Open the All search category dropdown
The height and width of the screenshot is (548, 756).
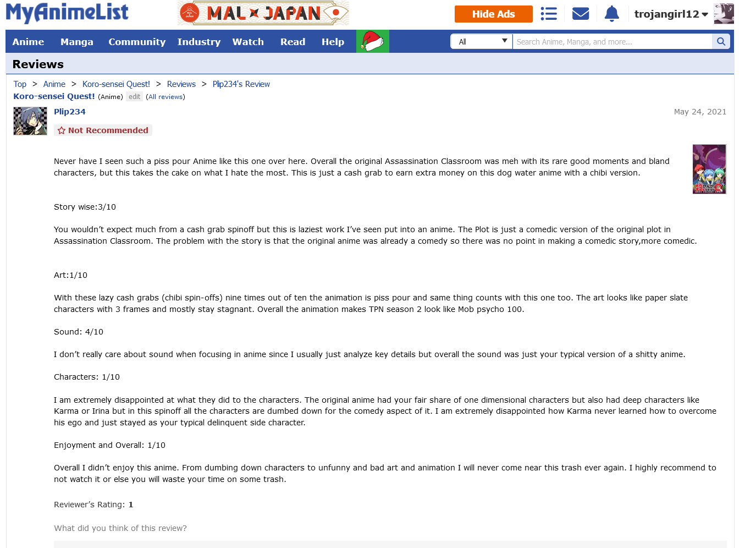(x=482, y=41)
